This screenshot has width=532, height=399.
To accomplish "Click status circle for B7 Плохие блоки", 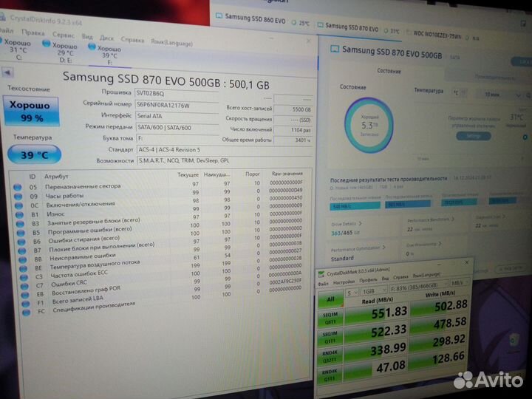I will pos(22,251).
